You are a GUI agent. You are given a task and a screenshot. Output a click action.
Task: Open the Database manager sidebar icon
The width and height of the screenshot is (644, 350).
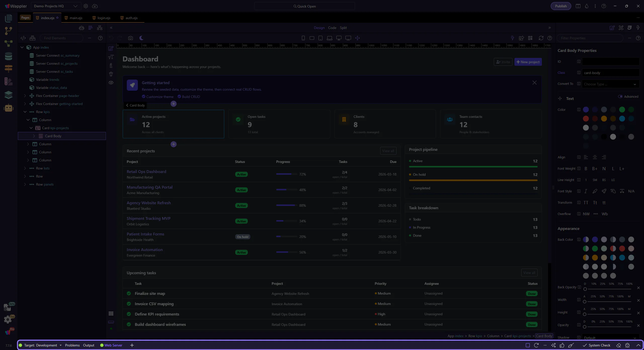pyautogui.click(x=8, y=56)
